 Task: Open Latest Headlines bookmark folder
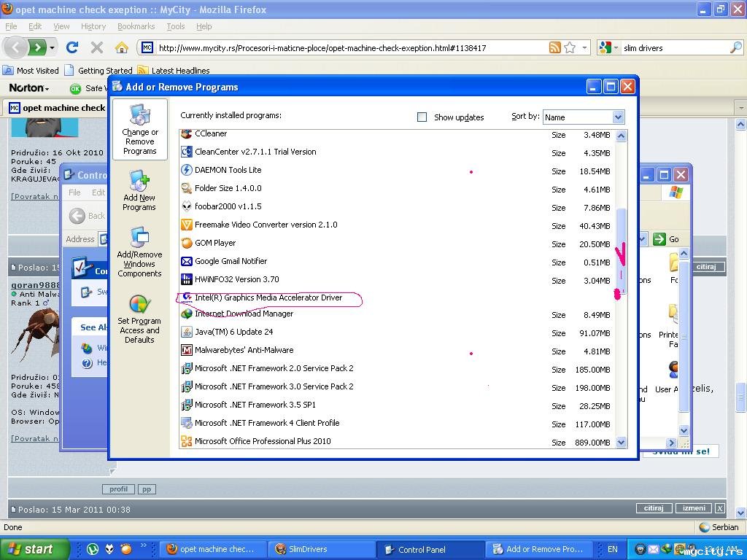tap(174, 71)
